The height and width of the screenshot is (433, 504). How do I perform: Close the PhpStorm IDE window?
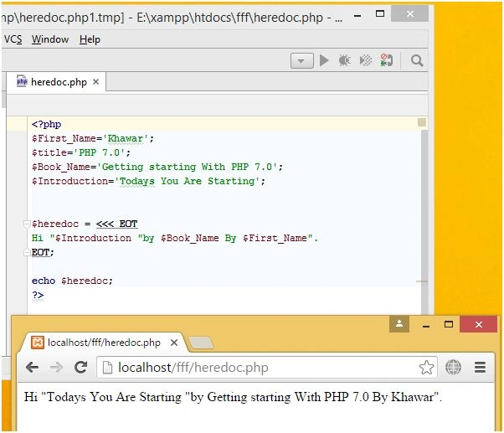point(410,13)
